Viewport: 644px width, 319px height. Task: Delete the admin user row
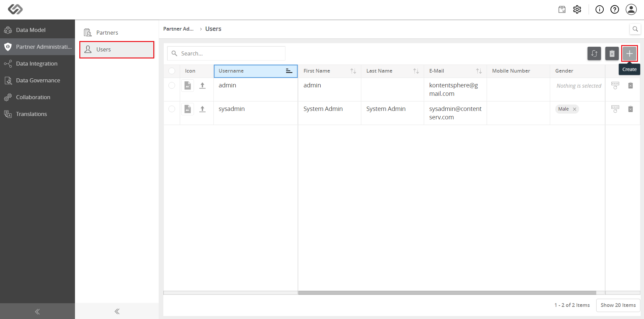tap(631, 85)
